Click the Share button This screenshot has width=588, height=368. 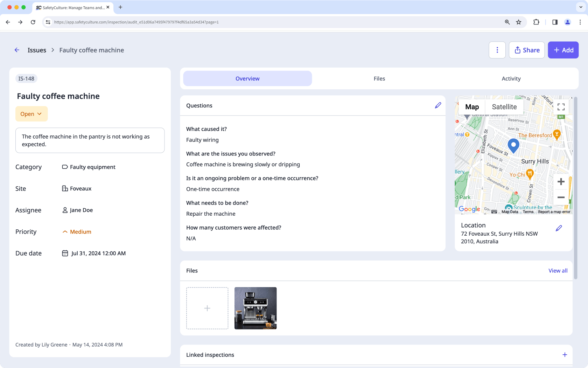pyautogui.click(x=526, y=50)
